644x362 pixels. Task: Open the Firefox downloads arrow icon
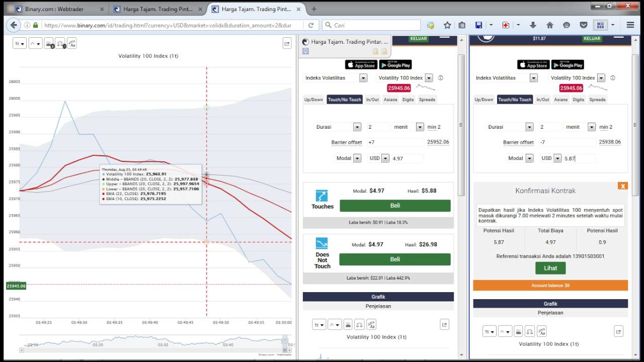[x=533, y=25]
